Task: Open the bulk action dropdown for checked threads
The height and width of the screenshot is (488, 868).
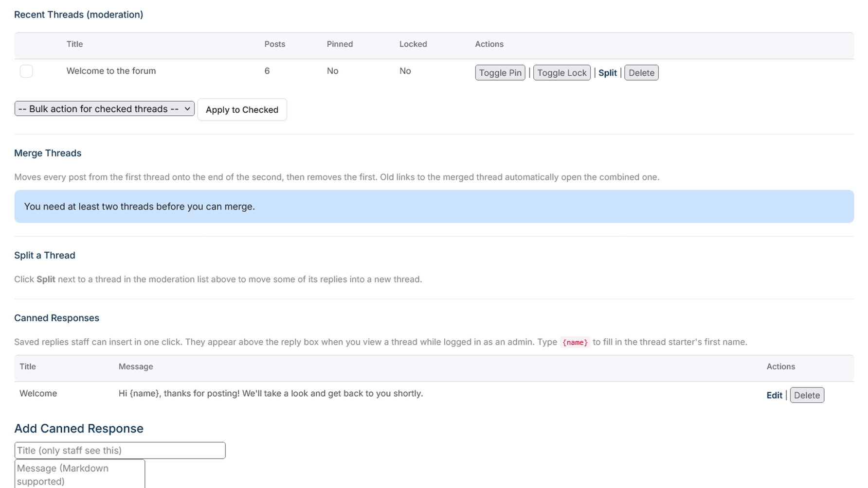Action: [105, 109]
